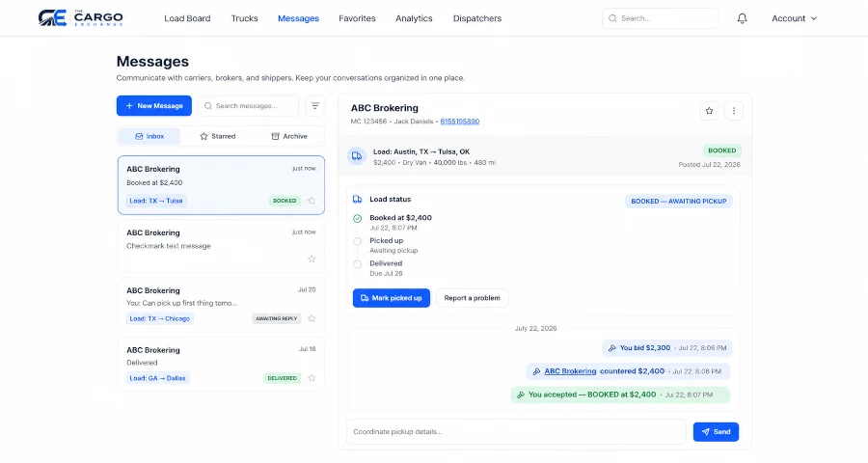Open Load: GA → Dallas tag

(x=158, y=378)
